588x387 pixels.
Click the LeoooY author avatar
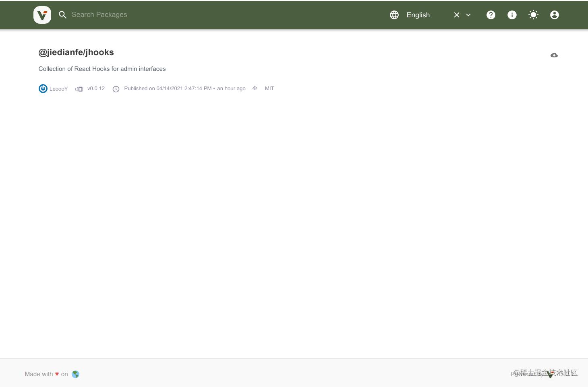pos(43,89)
